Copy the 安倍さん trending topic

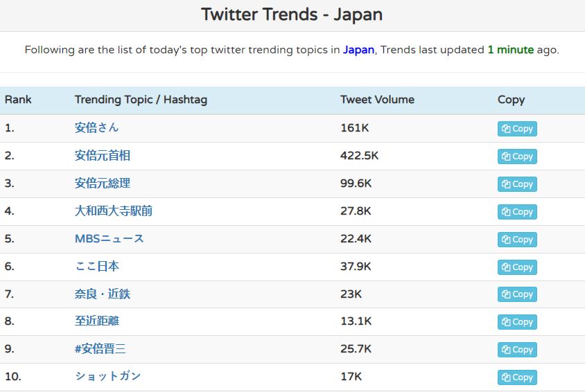coord(517,129)
